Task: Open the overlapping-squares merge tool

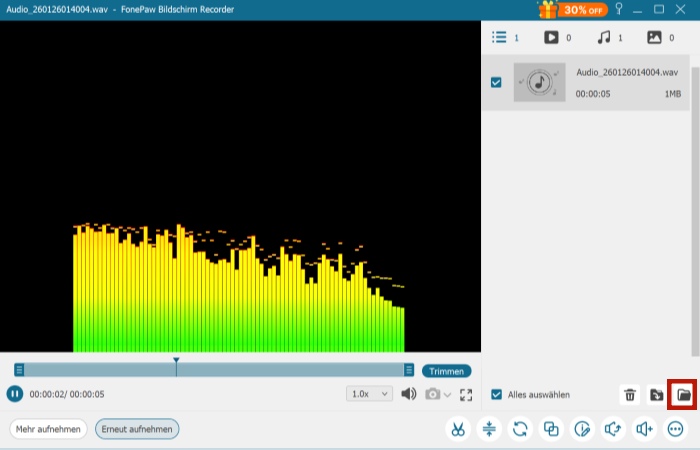Action: [551, 429]
